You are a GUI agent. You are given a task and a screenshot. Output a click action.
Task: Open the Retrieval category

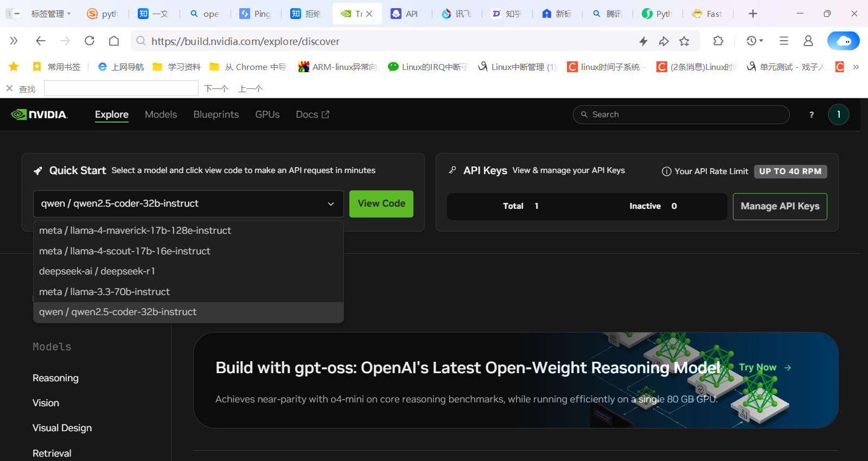(52, 453)
